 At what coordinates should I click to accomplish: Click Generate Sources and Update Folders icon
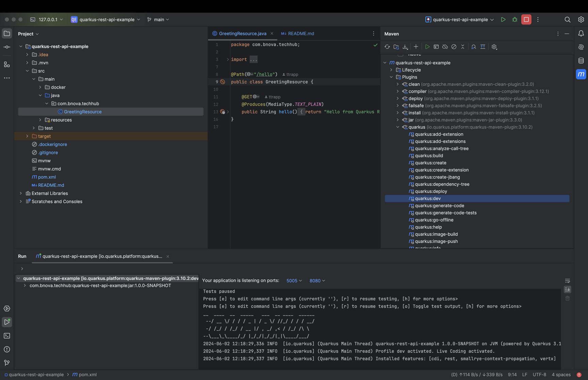click(x=396, y=47)
